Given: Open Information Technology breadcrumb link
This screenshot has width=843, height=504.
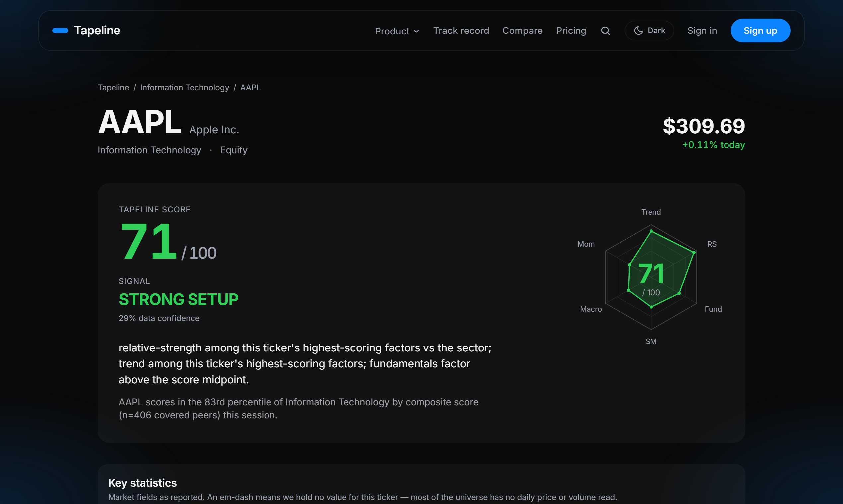Looking at the screenshot, I should pos(185,87).
